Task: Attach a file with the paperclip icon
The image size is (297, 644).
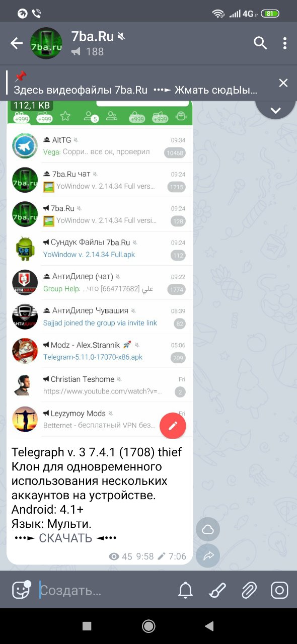Action: pyautogui.click(x=249, y=590)
